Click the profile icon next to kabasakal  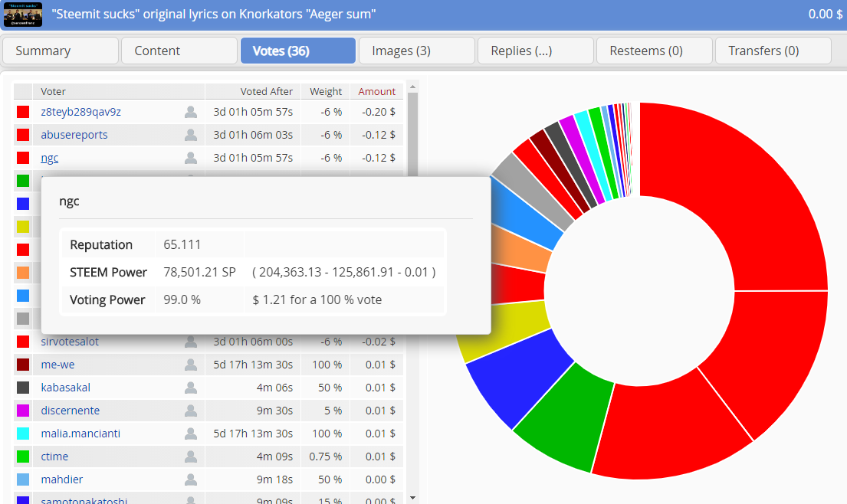click(x=191, y=388)
